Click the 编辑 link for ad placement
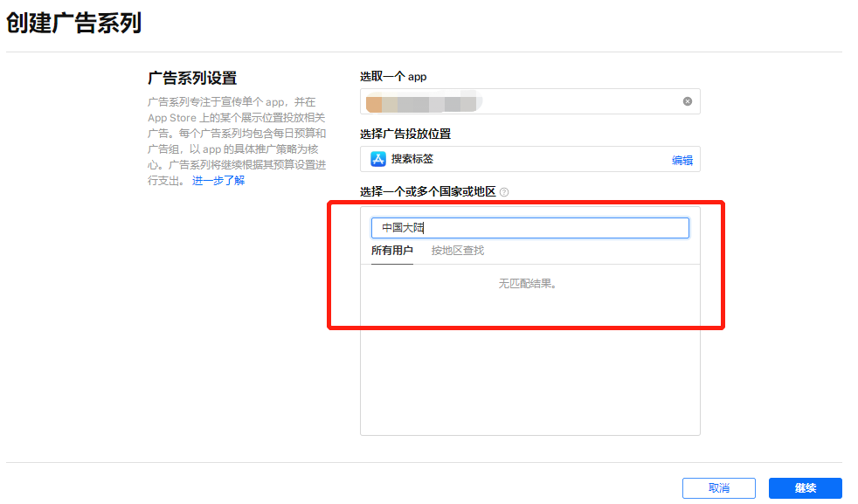The height and width of the screenshot is (504, 858). (x=682, y=160)
